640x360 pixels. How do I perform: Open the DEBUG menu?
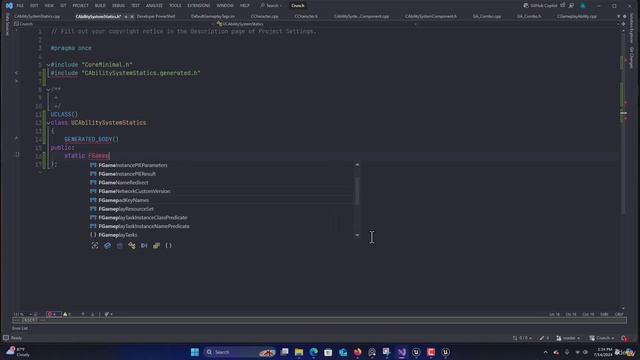click(x=118, y=6)
